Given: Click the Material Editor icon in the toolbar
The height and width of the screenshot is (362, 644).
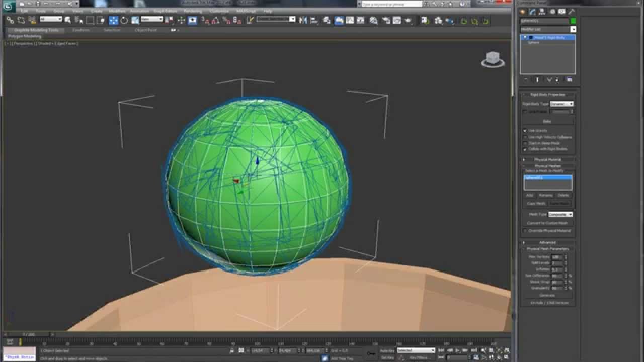Looking at the screenshot, I should pyautogui.click(x=374, y=20).
